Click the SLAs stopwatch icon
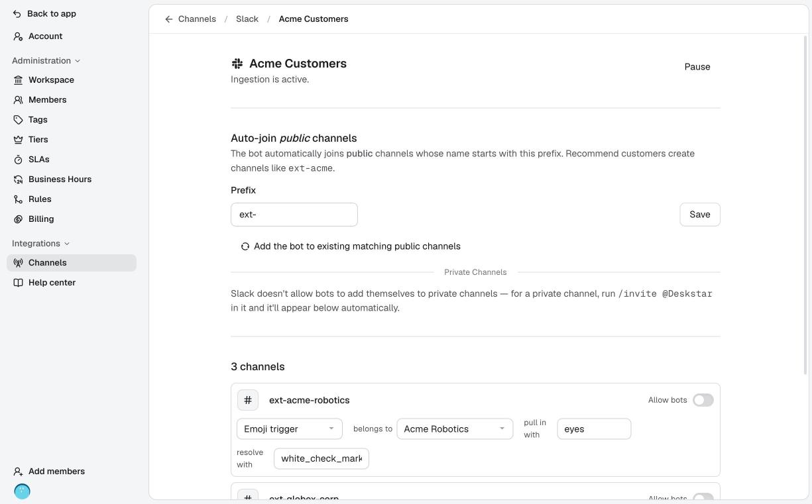Viewport: 812px width, 504px height. (18, 160)
